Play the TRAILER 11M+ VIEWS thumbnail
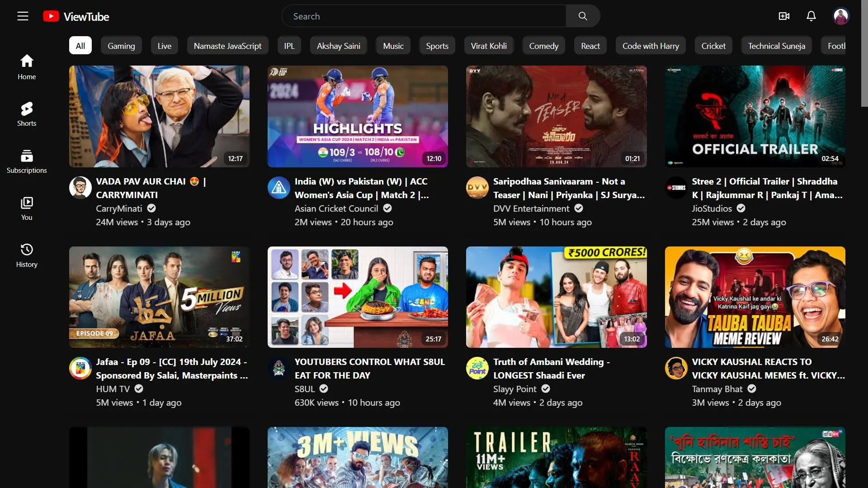868x488 pixels. [x=556, y=457]
